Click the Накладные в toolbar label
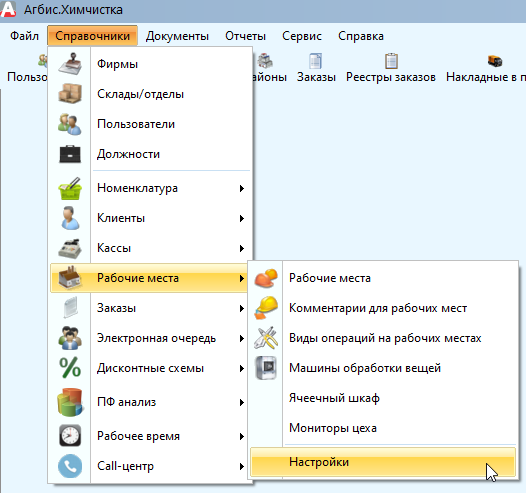Screen dimensions: 526x493 485,77
